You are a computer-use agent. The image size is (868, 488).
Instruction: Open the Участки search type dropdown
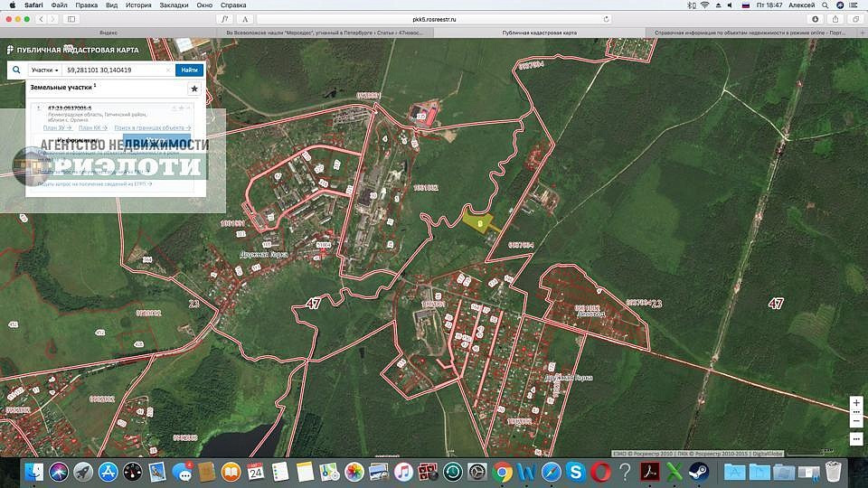point(45,70)
